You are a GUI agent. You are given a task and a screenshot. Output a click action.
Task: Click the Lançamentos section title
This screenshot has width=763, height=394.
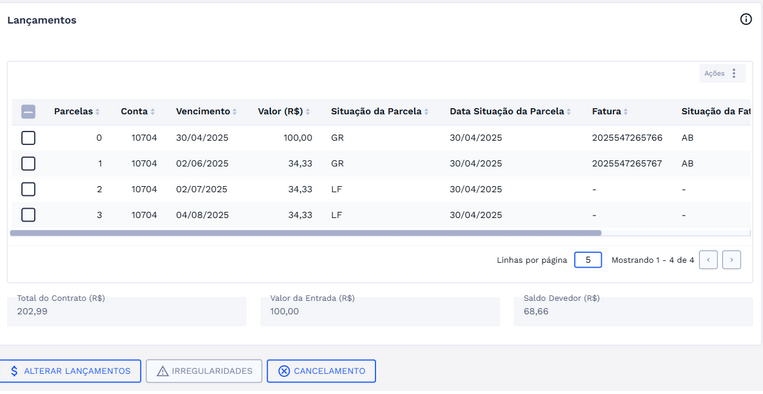[x=42, y=20]
